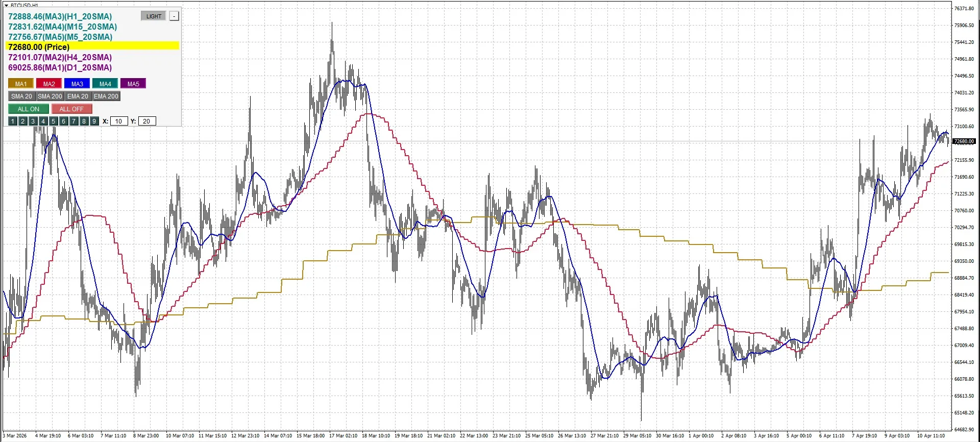Screen dimensions: 980x442
Task: Choose panel position preset 5
Action: pyautogui.click(x=54, y=121)
